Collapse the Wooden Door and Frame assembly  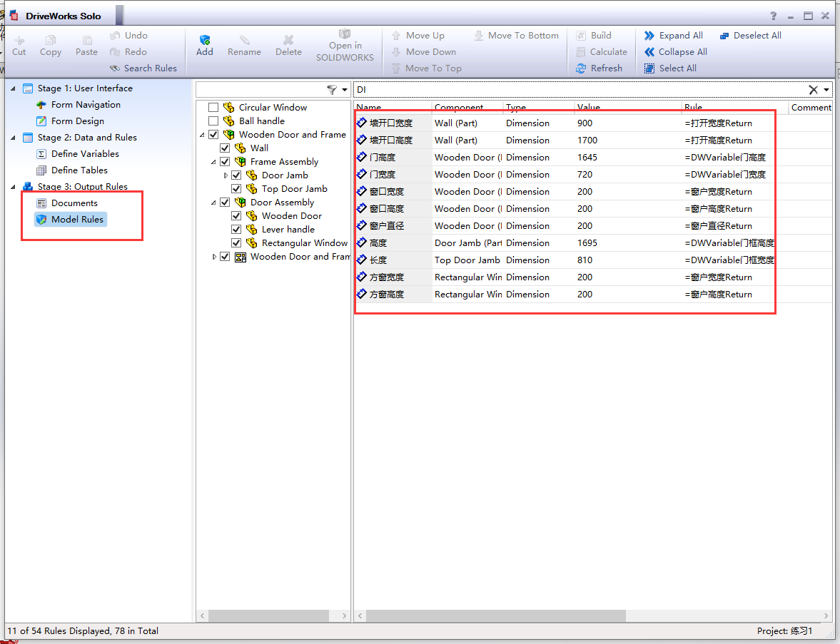[203, 135]
